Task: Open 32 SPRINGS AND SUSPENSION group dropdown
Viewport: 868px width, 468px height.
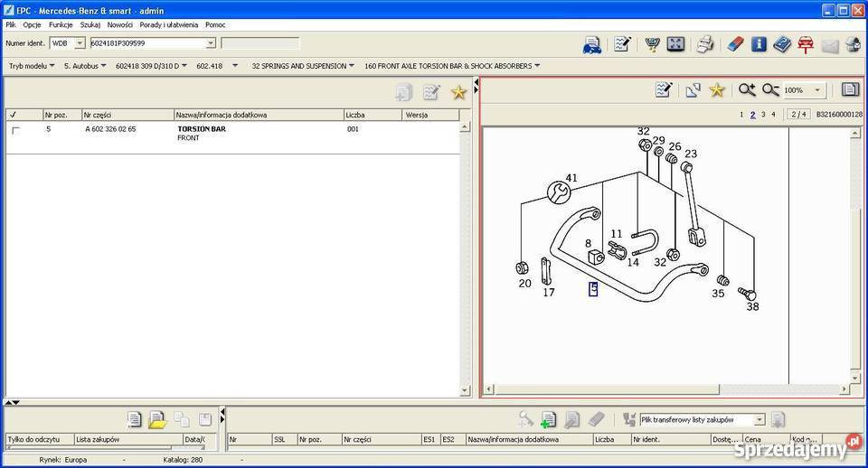Action: pyautogui.click(x=303, y=66)
